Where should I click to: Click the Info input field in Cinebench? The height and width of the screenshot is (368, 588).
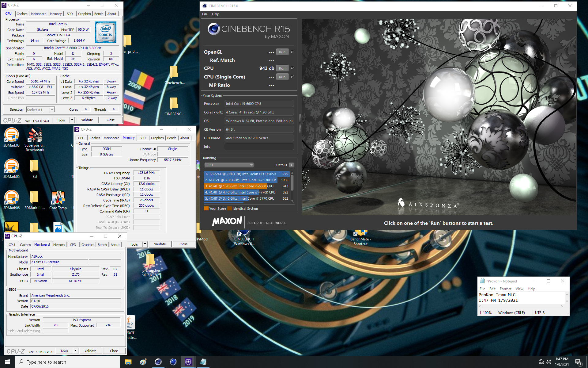(x=259, y=147)
